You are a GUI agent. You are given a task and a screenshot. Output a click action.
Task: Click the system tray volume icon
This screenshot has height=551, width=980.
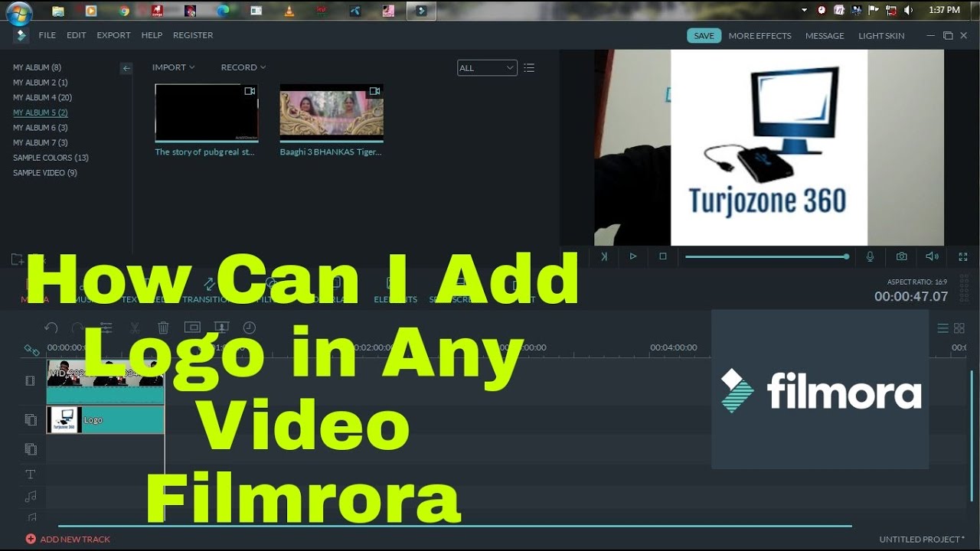(908, 10)
